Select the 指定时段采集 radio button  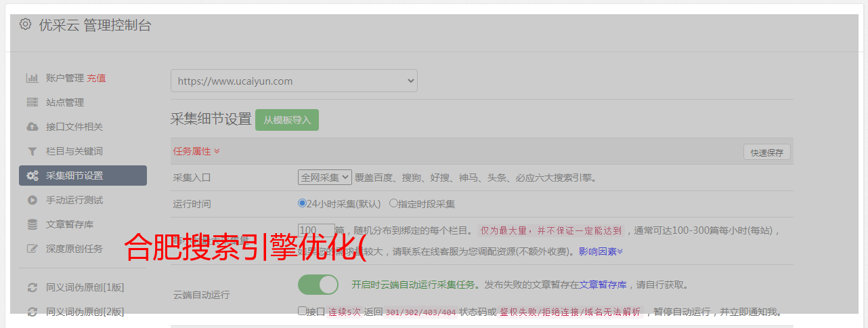pos(393,203)
